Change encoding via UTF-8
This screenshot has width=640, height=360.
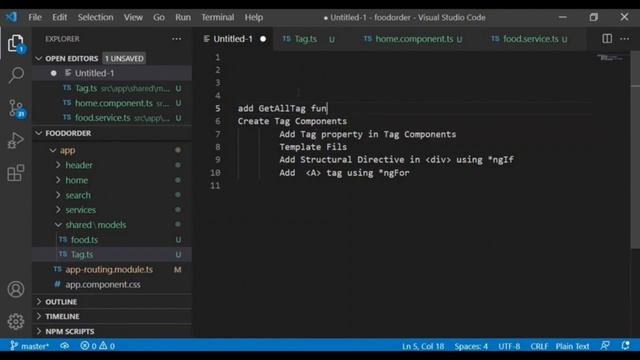coord(509,346)
